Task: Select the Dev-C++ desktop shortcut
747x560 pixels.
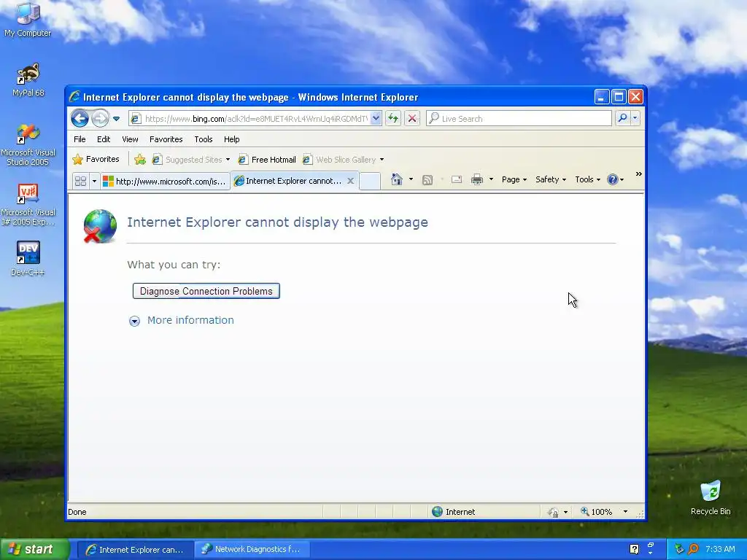Action: click(x=28, y=259)
